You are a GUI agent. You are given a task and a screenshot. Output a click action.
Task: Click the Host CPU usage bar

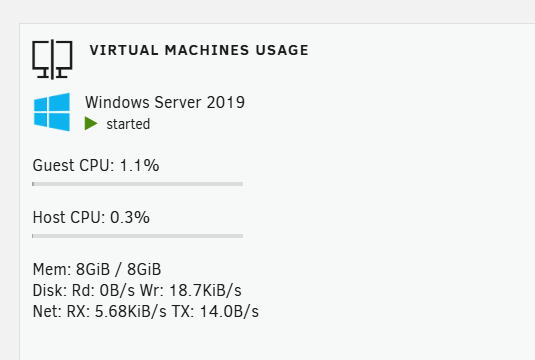tap(138, 236)
